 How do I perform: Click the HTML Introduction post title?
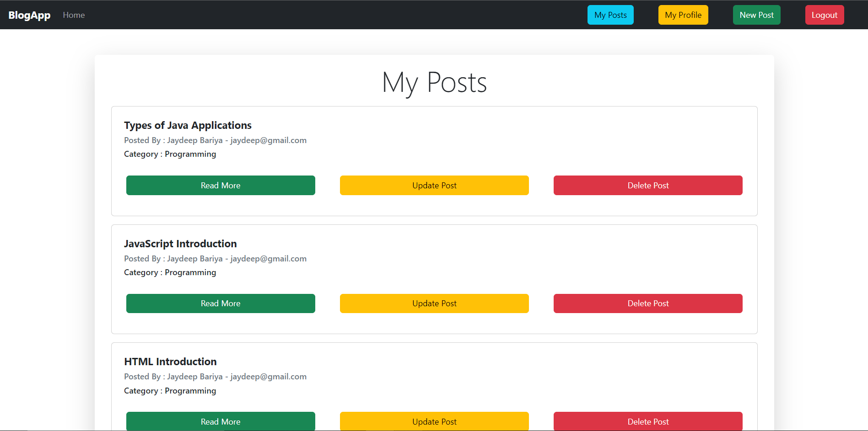[x=170, y=361]
